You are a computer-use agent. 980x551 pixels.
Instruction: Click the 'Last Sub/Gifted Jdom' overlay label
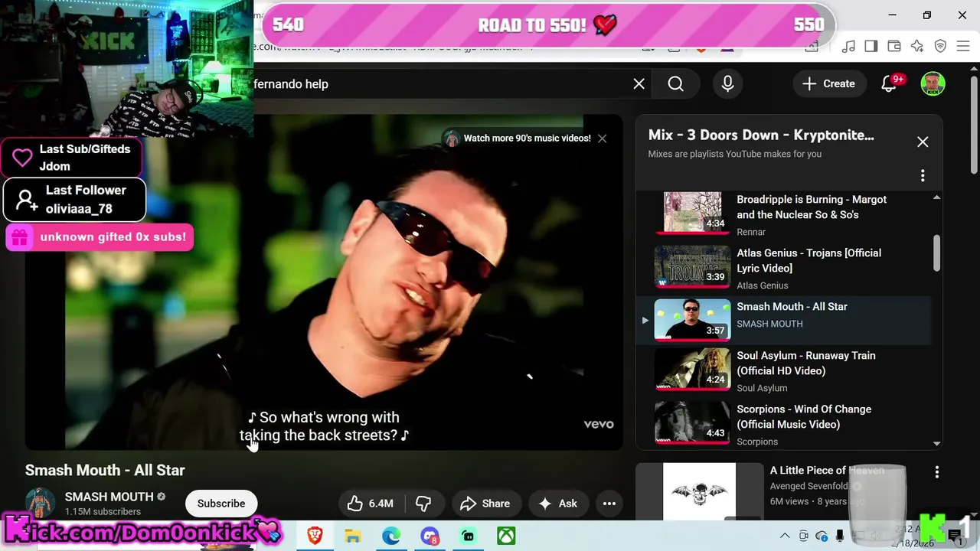(72, 158)
